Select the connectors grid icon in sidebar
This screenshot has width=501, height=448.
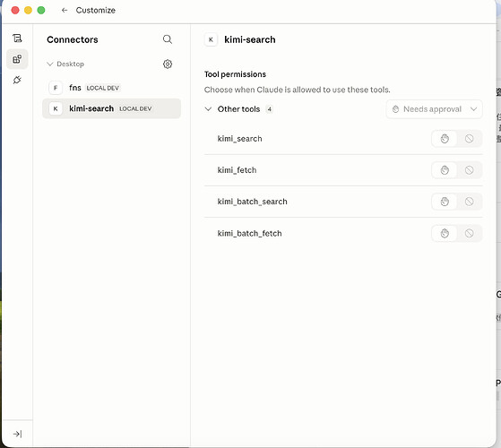tap(17, 59)
